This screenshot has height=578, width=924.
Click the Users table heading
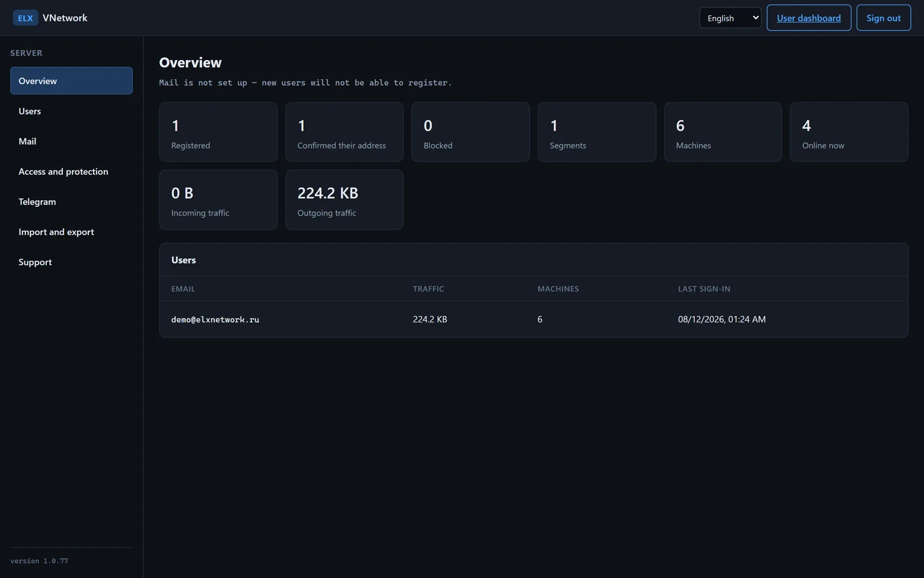click(184, 260)
